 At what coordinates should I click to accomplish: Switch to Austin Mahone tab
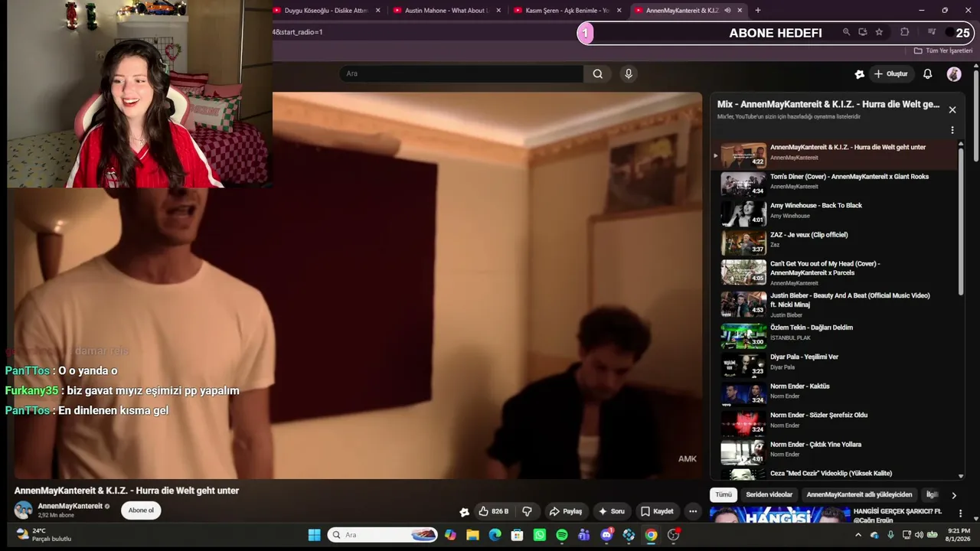(447, 10)
